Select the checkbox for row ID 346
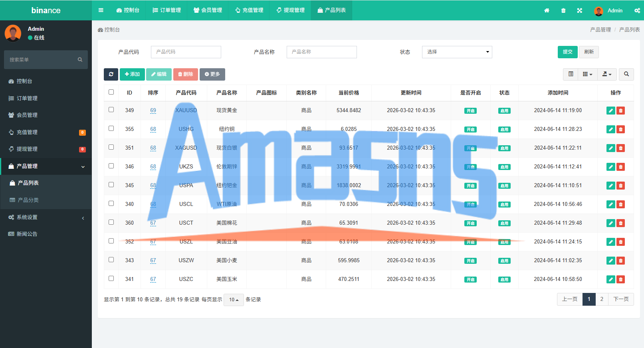Screen dimensions: 644x348 [111, 166]
